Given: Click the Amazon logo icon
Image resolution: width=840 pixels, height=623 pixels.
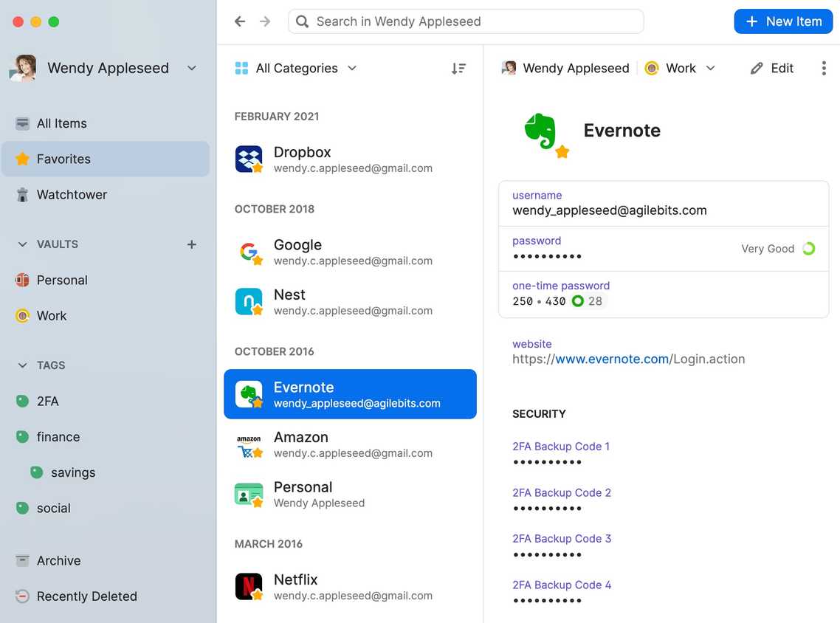Looking at the screenshot, I should pos(249,446).
